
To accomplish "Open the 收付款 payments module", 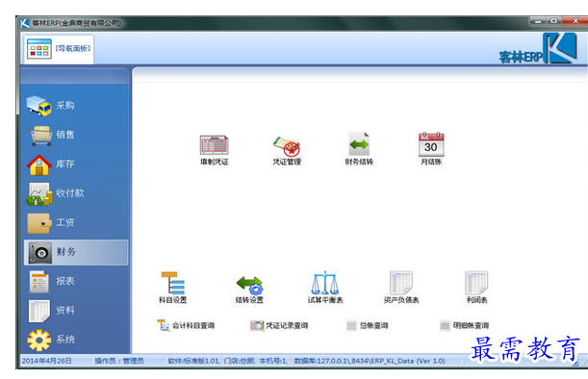I will pos(55,193).
